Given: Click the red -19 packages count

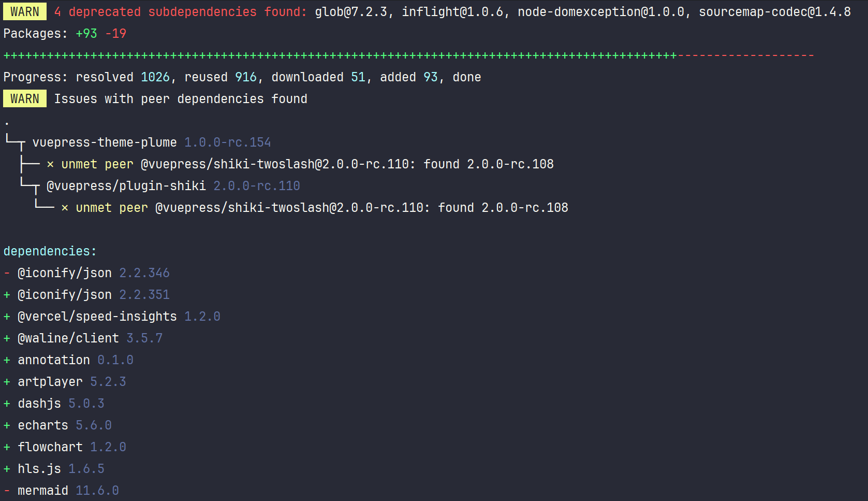Looking at the screenshot, I should (115, 33).
